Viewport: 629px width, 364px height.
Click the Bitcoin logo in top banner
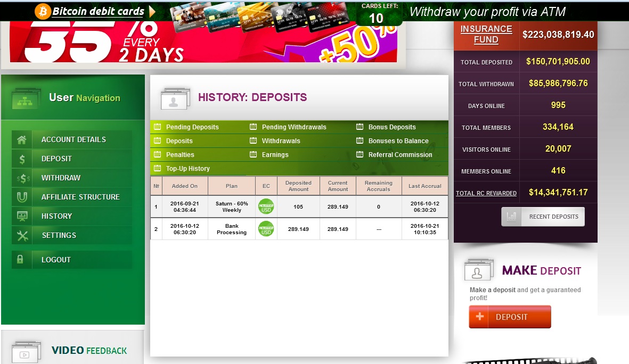(x=43, y=11)
